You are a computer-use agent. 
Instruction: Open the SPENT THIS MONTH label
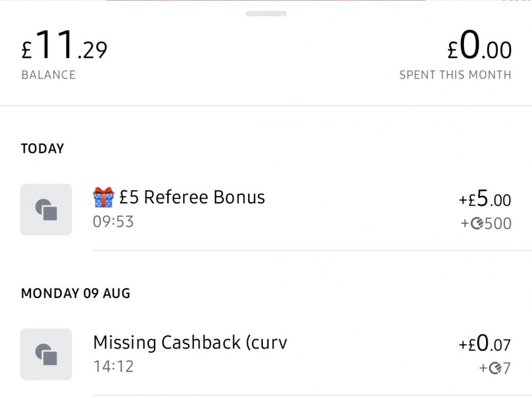coord(455,75)
